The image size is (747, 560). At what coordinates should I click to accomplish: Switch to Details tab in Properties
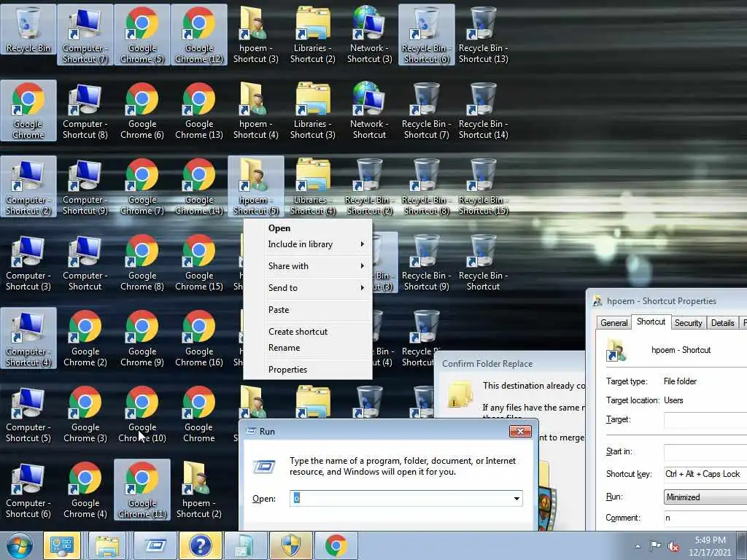coord(723,323)
